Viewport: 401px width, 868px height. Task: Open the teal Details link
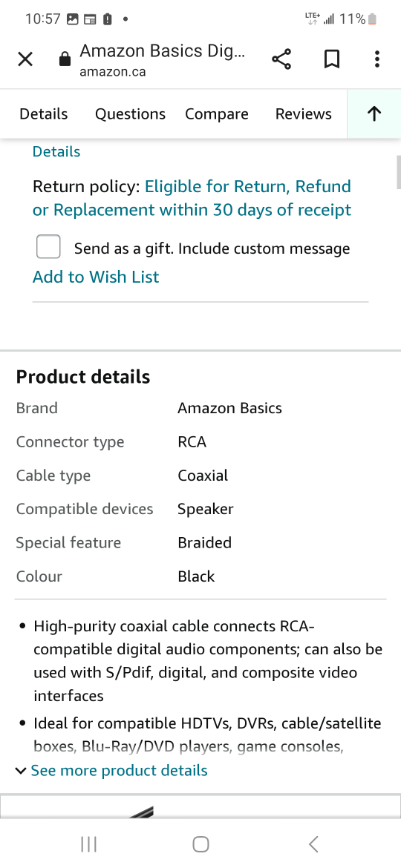coord(56,151)
